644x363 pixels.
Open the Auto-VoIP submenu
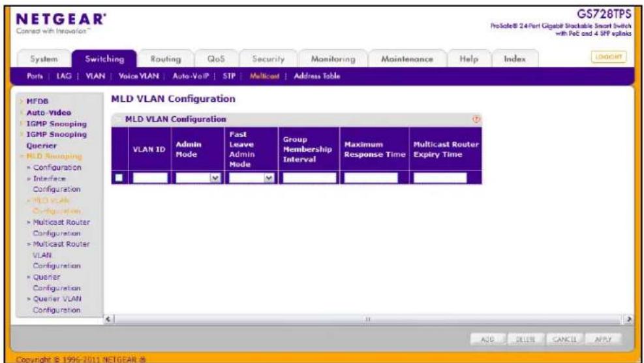pyautogui.click(x=191, y=76)
